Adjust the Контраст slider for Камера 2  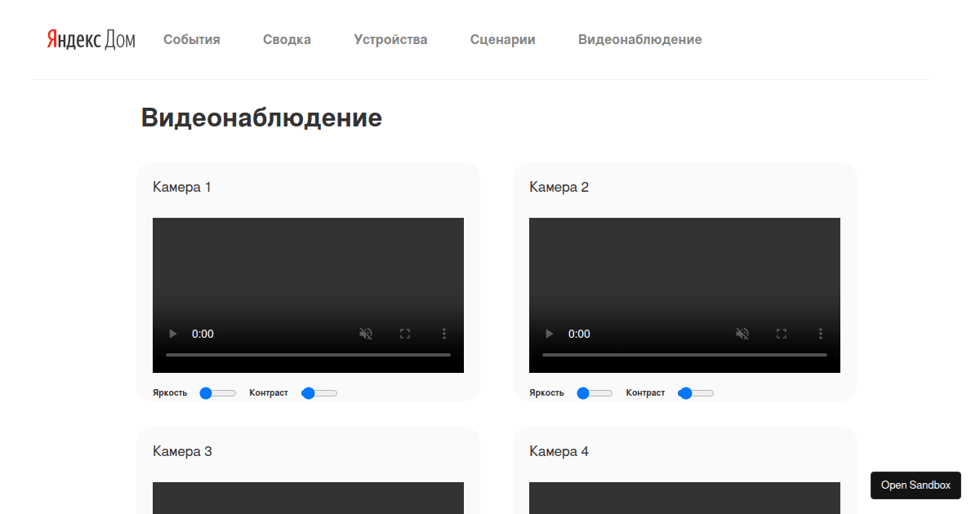click(x=696, y=393)
